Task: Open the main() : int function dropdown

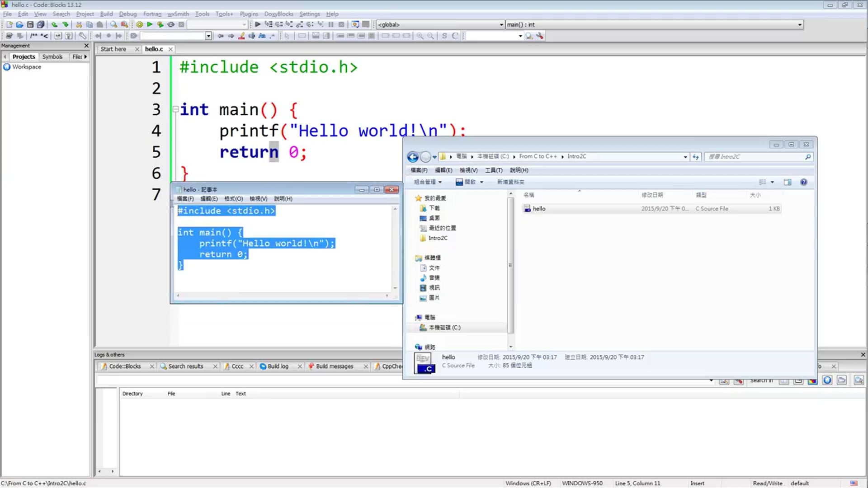Action: point(799,24)
